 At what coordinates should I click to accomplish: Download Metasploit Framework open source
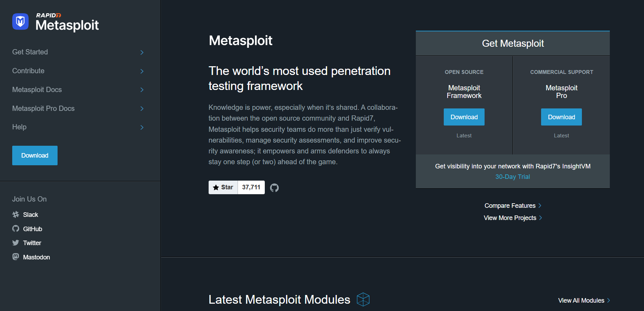[x=464, y=117]
